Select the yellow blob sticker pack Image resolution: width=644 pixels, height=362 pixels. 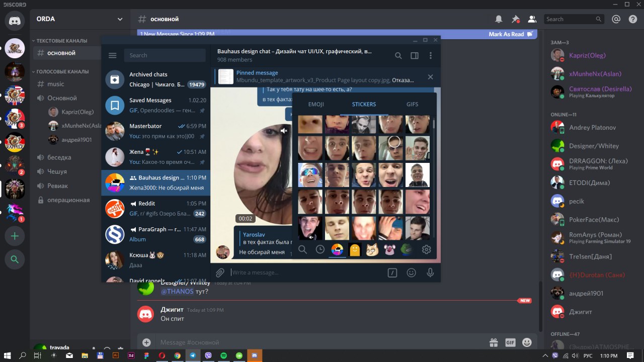tap(355, 249)
